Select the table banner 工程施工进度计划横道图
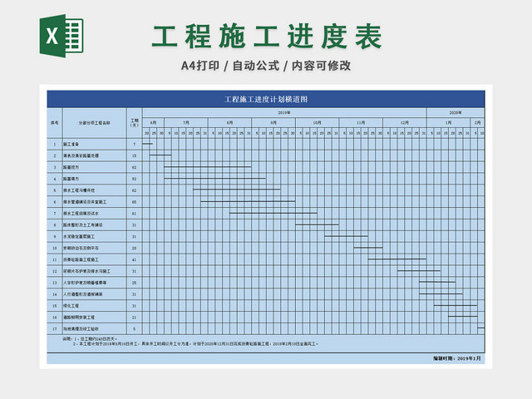This screenshot has width=532, height=399. tap(266, 100)
